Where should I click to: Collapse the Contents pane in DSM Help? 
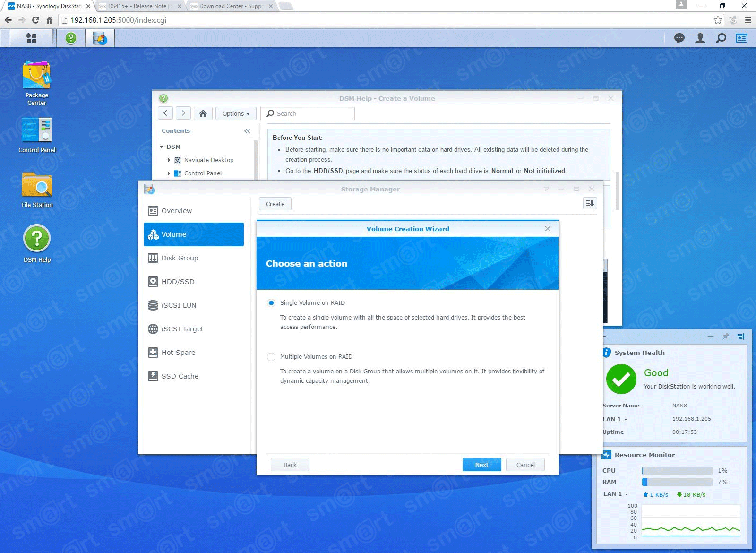click(x=247, y=131)
